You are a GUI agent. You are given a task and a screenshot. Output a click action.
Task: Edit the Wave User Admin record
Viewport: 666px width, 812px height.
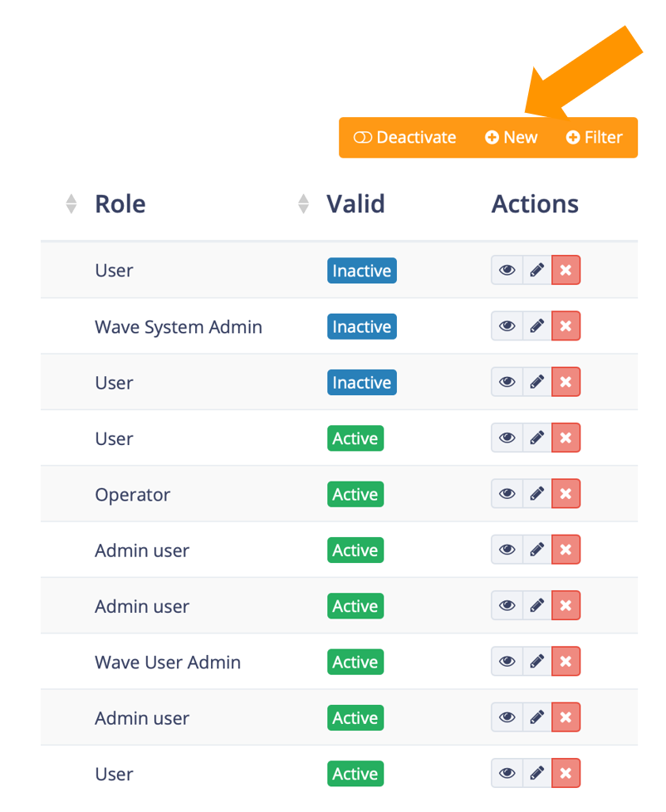pos(537,661)
